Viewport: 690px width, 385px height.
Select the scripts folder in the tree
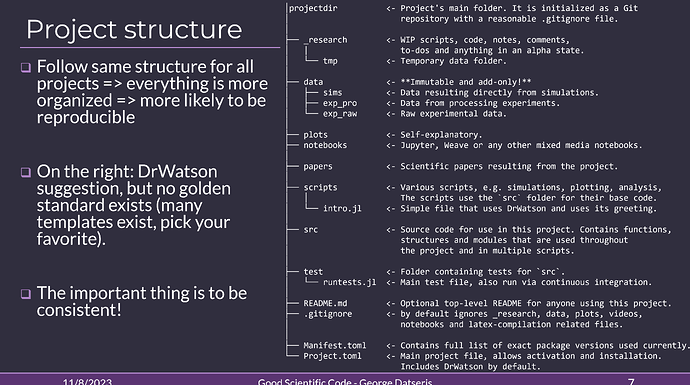(x=320, y=187)
